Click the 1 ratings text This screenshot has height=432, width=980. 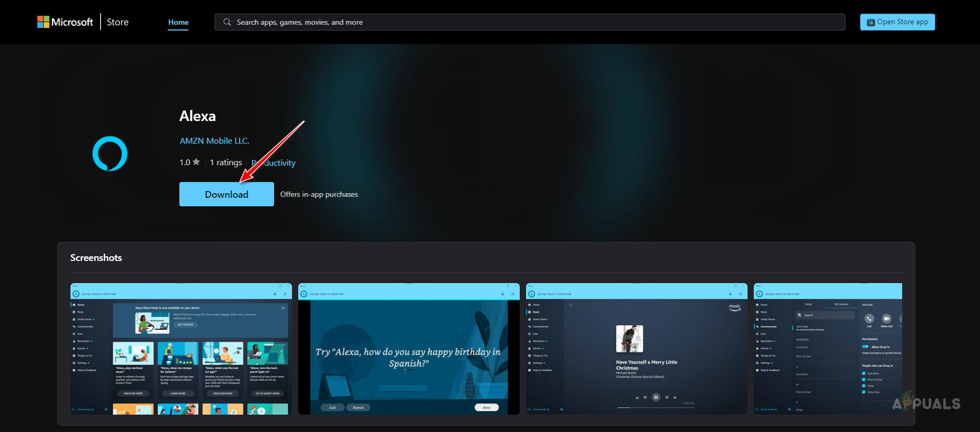pos(226,162)
